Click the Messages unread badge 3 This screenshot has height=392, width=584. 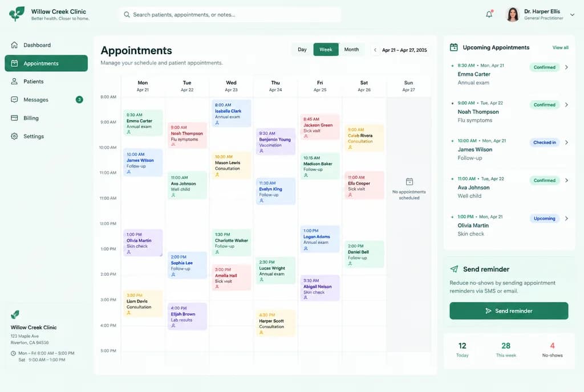(x=79, y=99)
